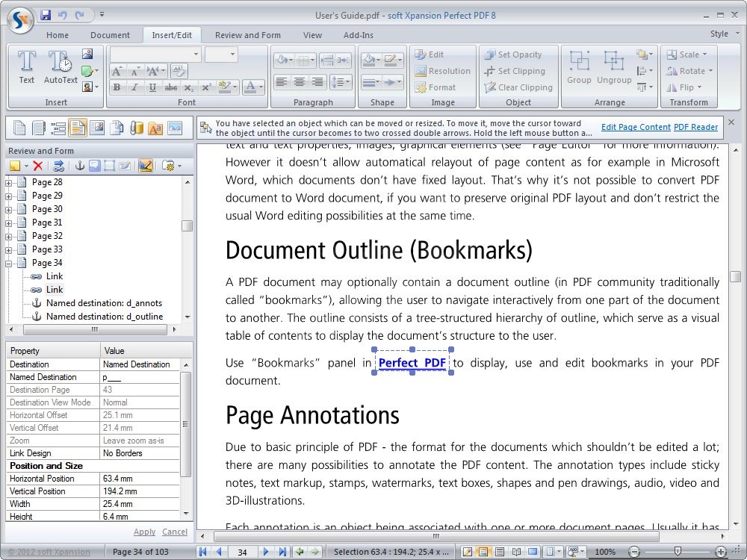Open the Flip dropdown in Transform group
Screen dimensions: 747x560
684,87
